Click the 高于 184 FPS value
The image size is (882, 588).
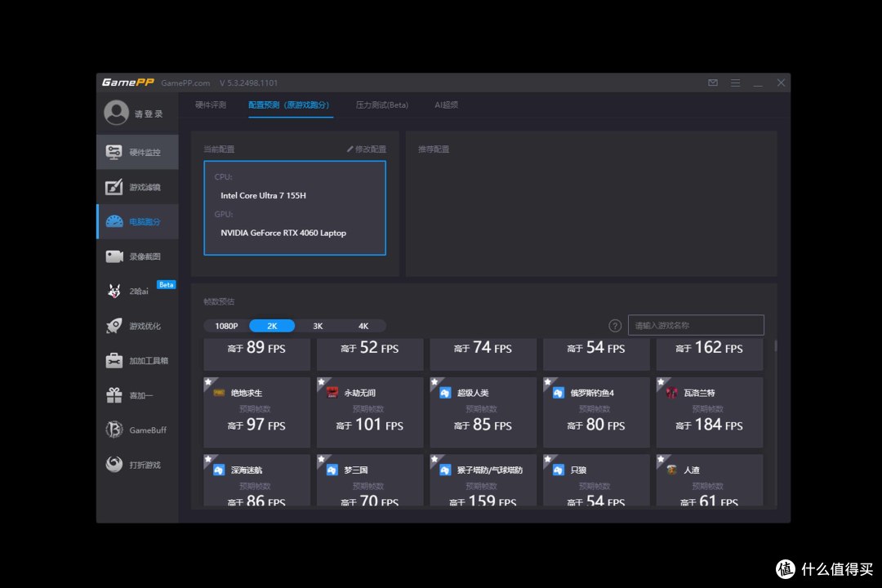(x=709, y=425)
